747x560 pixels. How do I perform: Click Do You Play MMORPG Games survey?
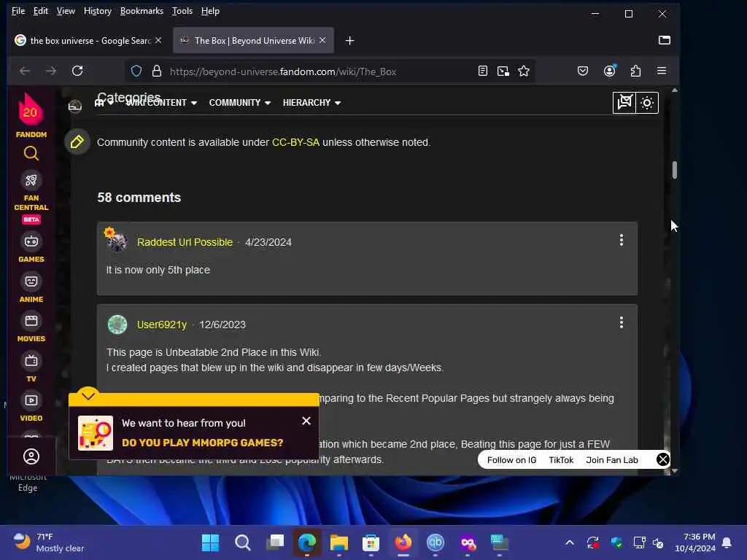click(x=203, y=443)
